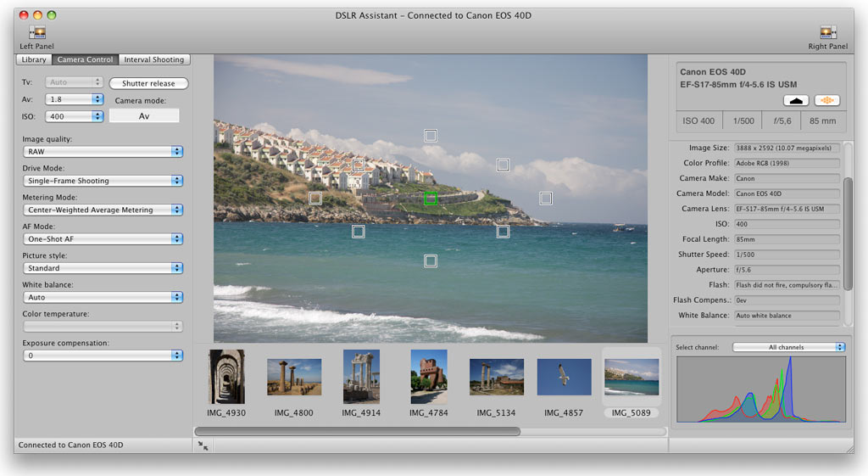Open the Select channel All channels dropdown
This screenshot has width=868, height=476.
789,347
